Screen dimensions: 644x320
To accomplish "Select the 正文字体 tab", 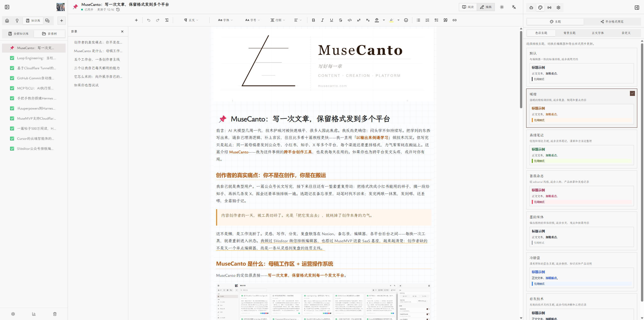I will pos(598,33).
